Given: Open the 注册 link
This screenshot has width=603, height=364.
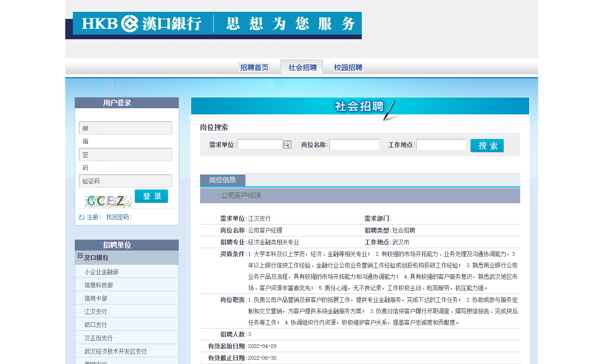Looking at the screenshot, I should (92, 217).
